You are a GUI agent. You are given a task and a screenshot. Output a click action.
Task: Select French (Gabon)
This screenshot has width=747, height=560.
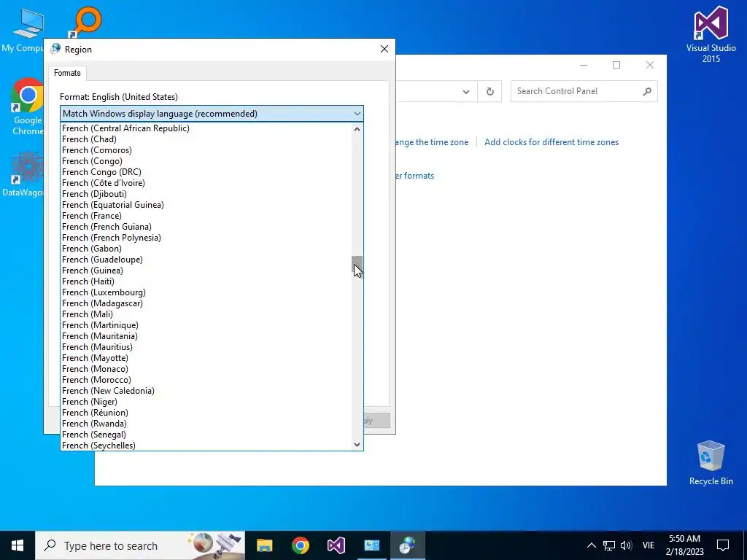[x=206, y=249]
